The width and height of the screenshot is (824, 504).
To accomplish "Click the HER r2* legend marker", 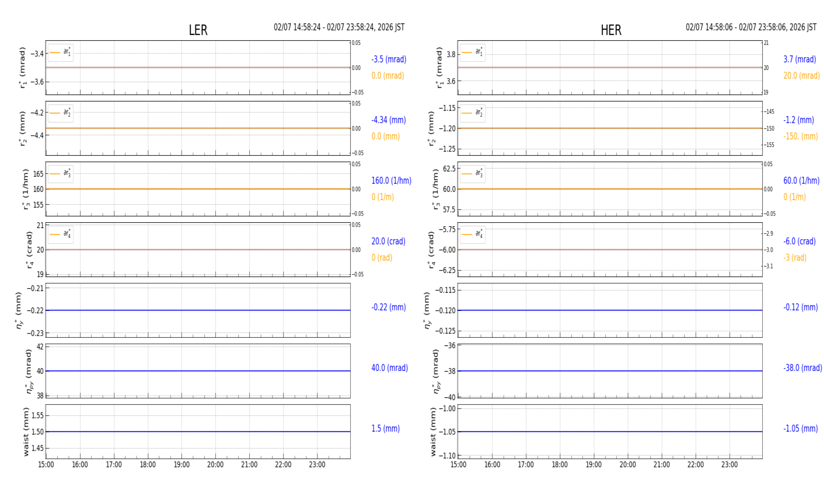I will pos(467,113).
